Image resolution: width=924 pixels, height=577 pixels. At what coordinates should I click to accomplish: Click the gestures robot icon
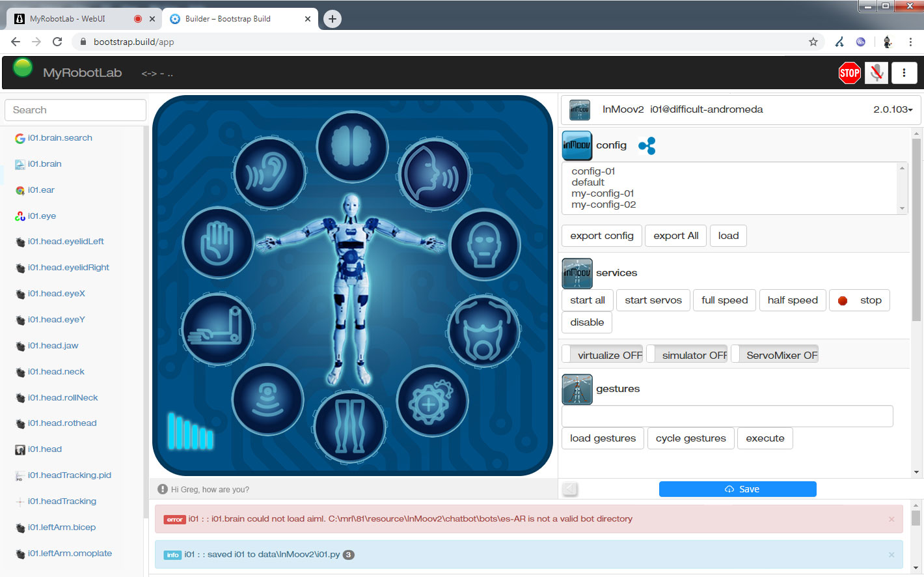[x=577, y=389]
